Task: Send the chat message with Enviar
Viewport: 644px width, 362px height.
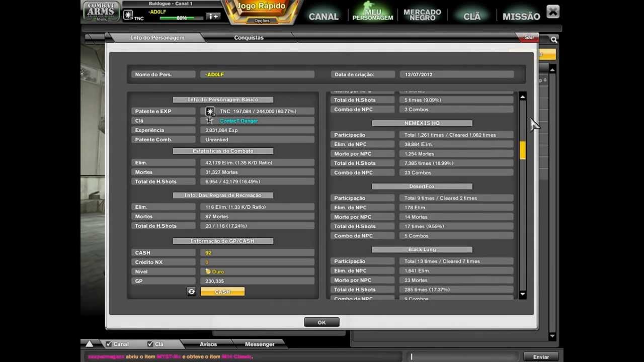Action: click(x=541, y=357)
